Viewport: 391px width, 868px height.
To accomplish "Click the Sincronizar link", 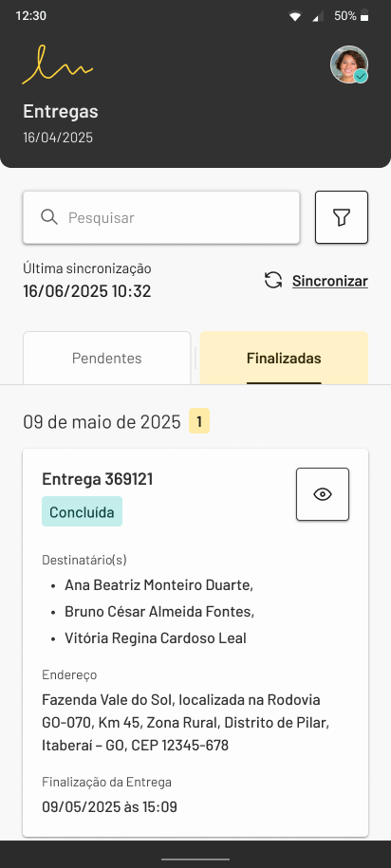I will pos(330,281).
